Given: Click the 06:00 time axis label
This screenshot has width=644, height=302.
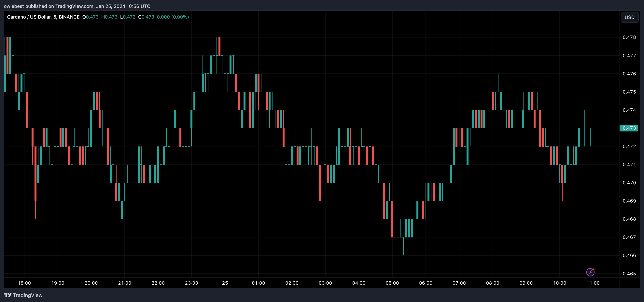Looking at the screenshot, I should [426, 283].
